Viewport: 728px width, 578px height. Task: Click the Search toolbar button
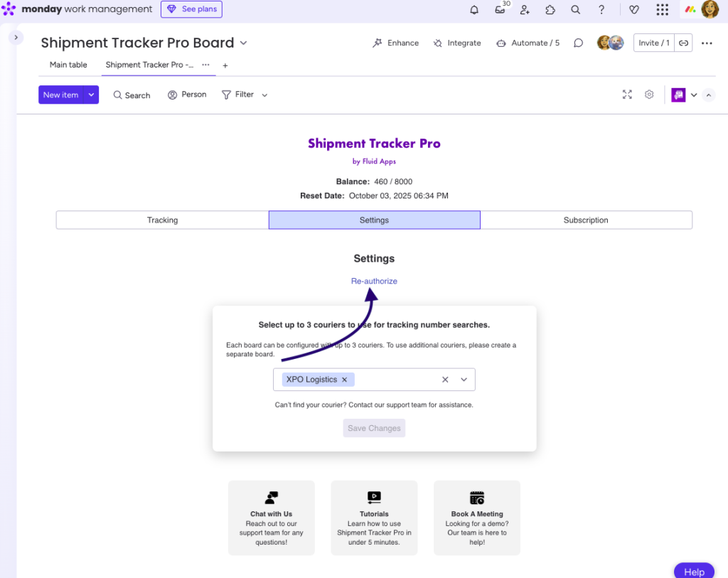[132, 95]
